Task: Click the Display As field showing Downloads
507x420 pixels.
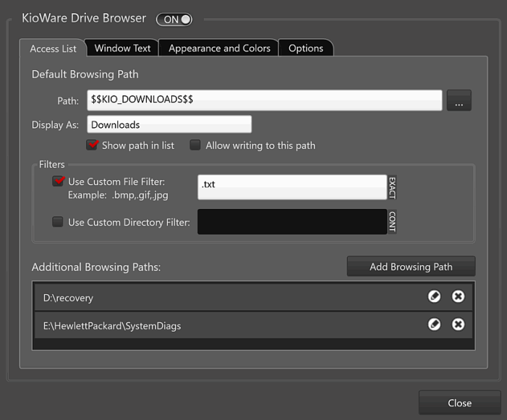Action: point(169,124)
